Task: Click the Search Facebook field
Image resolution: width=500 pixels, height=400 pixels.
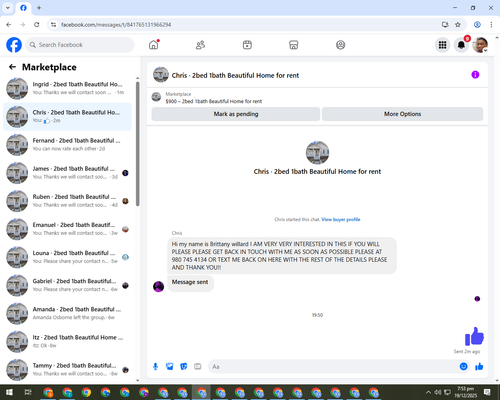Action: 80,45
